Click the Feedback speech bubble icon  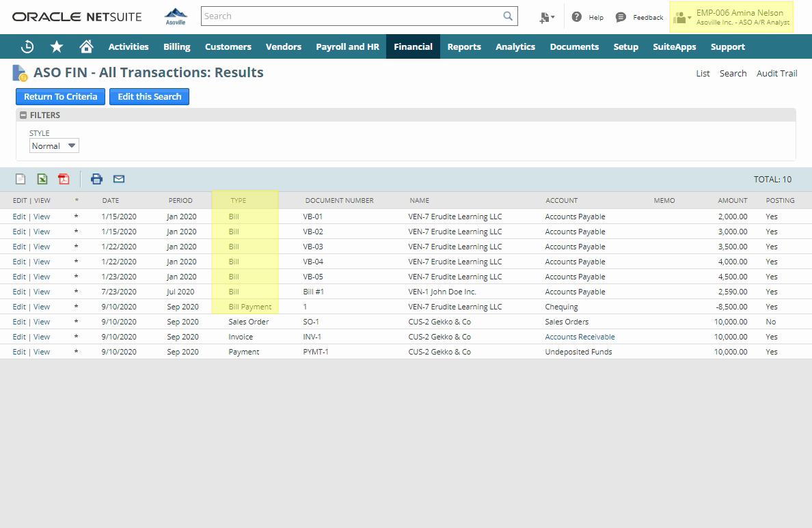(621, 17)
